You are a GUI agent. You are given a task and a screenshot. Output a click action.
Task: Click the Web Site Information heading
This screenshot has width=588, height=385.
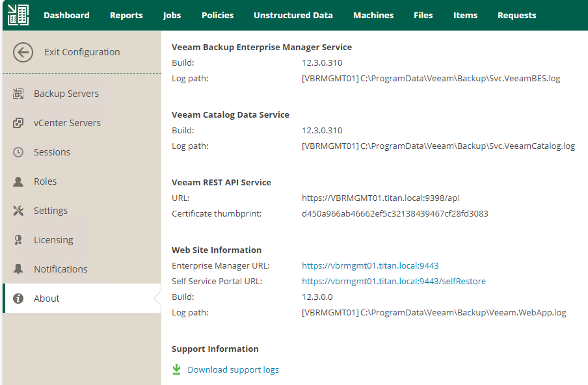tap(217, 250)
